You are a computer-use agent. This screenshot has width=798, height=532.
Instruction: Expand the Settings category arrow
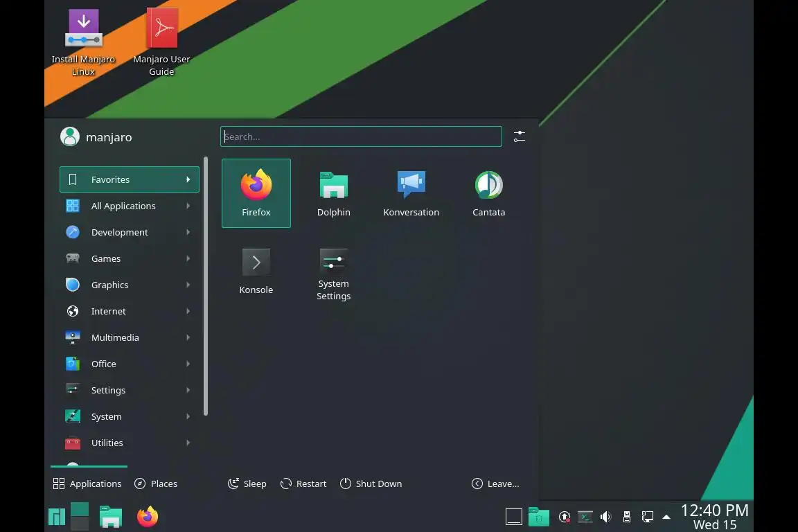(188, 390)
